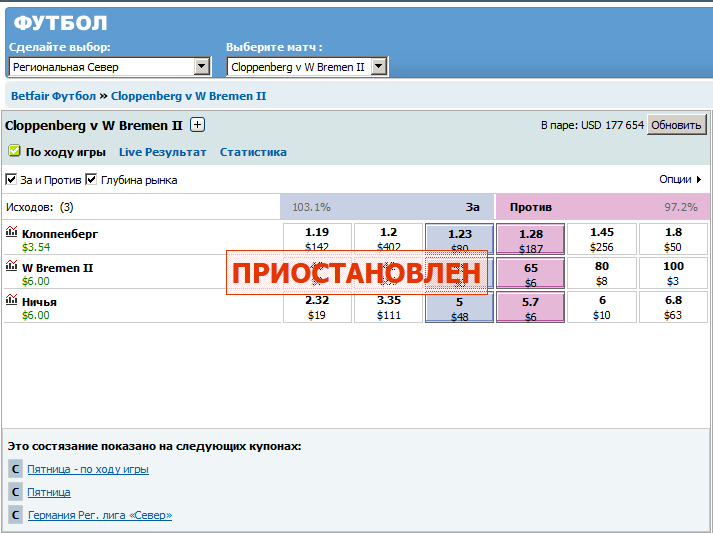Click the chart icon next to W Bremen II
The width and height of the screenshot is (713, 533).
[x=11, y=267]
